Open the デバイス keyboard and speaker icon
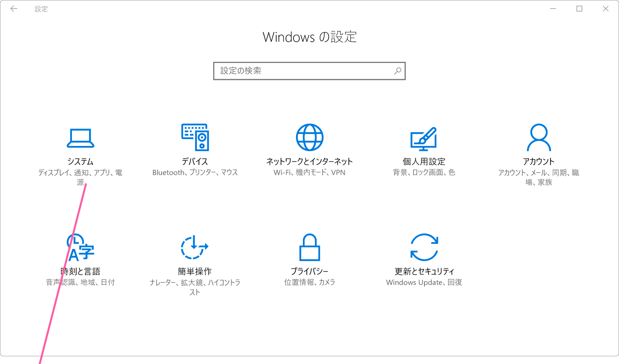619x364 pixels. click(x=195, y=137)
